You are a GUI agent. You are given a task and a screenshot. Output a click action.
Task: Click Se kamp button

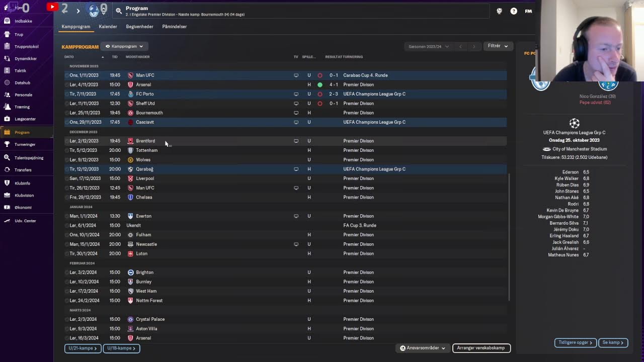(613, 342)
